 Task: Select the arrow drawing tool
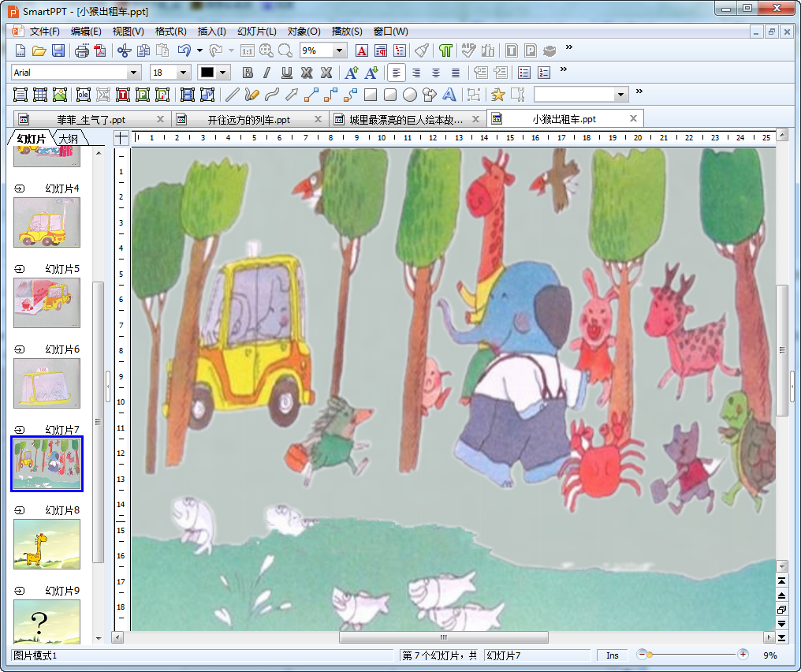click(x=292, y=95)
